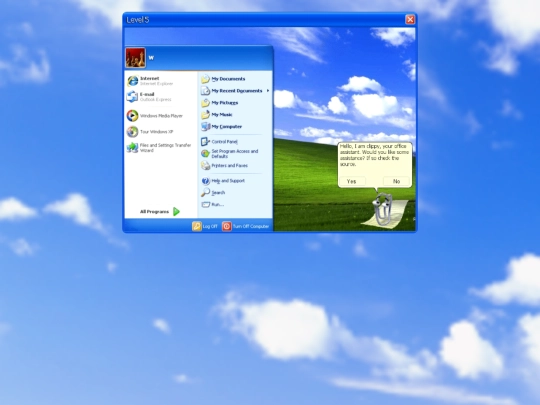Image resolution: width=540 pixels, height=405 pixels.
Task: Click the Search magnifying glass icon
Action: (206, 193)
